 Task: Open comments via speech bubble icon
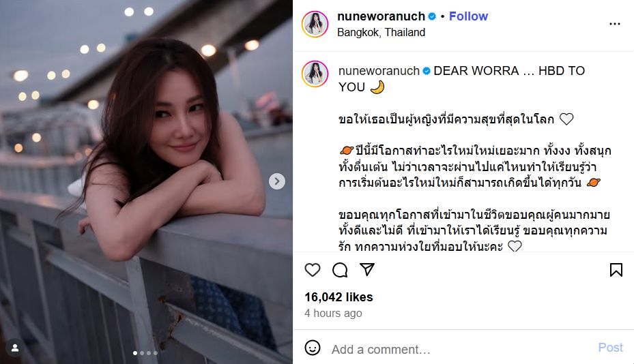pyautogui.click(x=340, y=270)
